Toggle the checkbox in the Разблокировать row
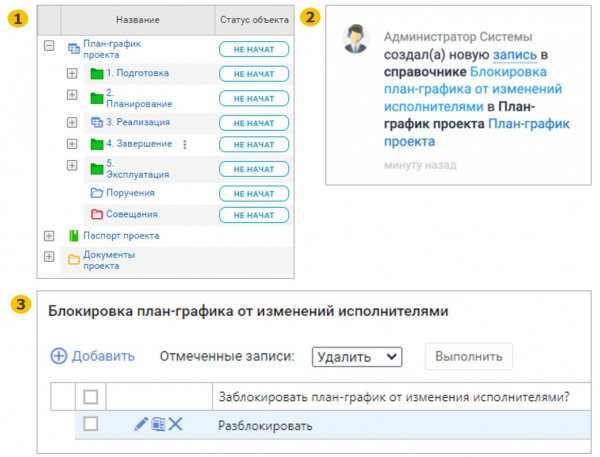 [x=91, y=424]
